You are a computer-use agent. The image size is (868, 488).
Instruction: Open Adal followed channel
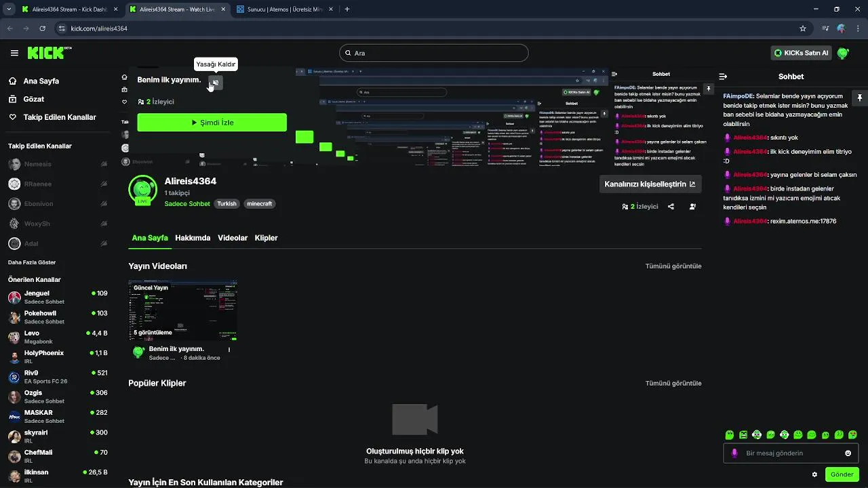click(58, 243)
